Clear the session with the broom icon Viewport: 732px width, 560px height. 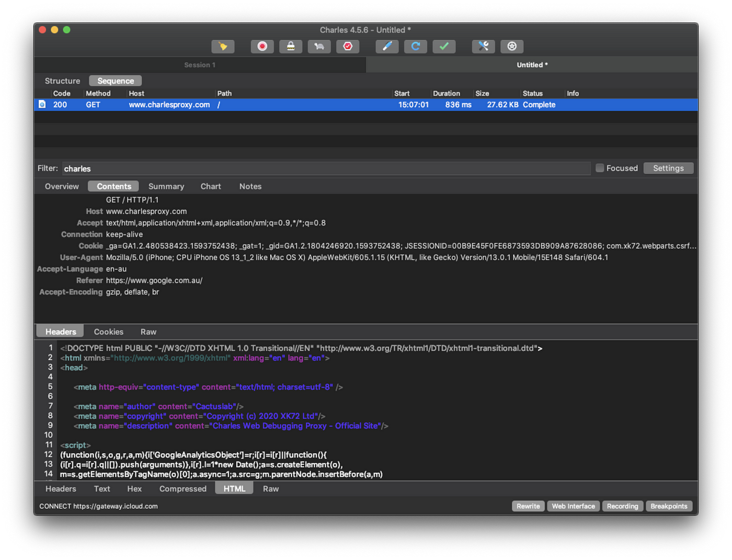[x=223, y=47]
